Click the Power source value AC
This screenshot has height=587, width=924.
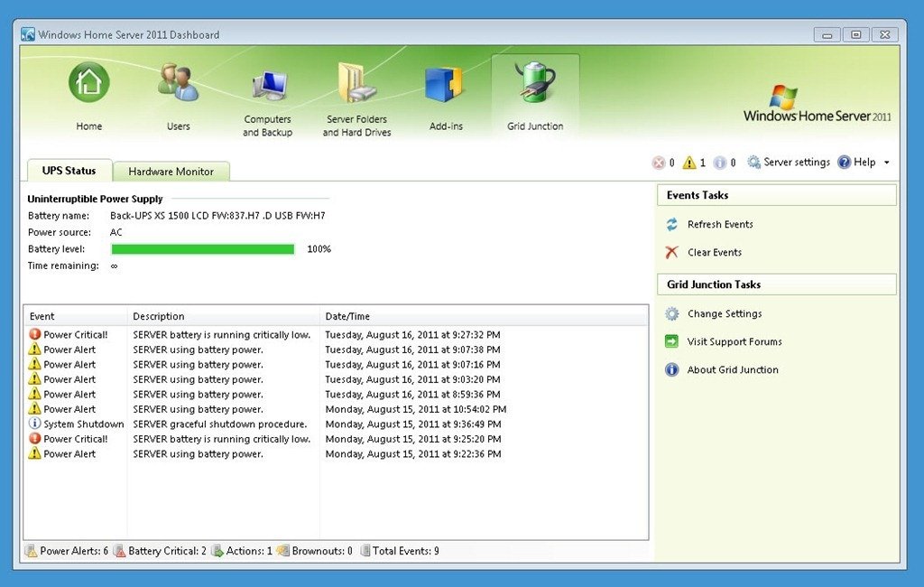(x=116, y=232)
